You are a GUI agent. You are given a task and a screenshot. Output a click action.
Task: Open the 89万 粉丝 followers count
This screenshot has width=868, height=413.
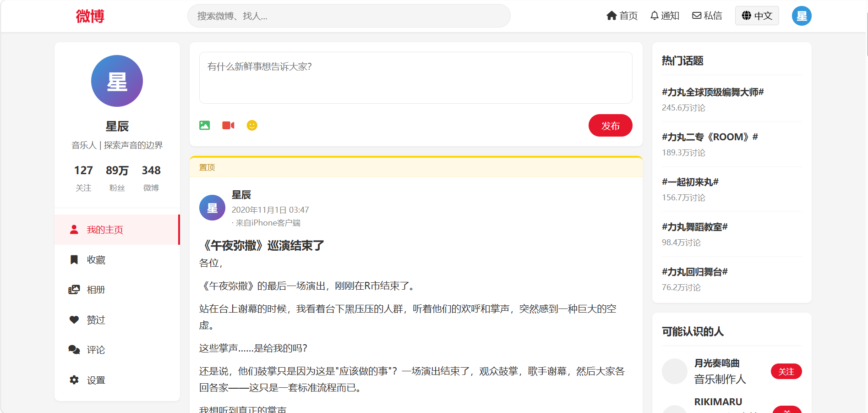click(117, 178)
